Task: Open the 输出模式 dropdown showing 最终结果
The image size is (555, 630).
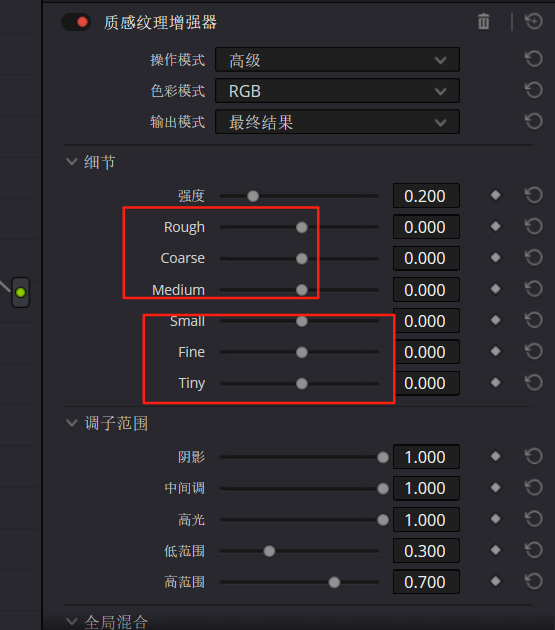Action: (337, 122)
